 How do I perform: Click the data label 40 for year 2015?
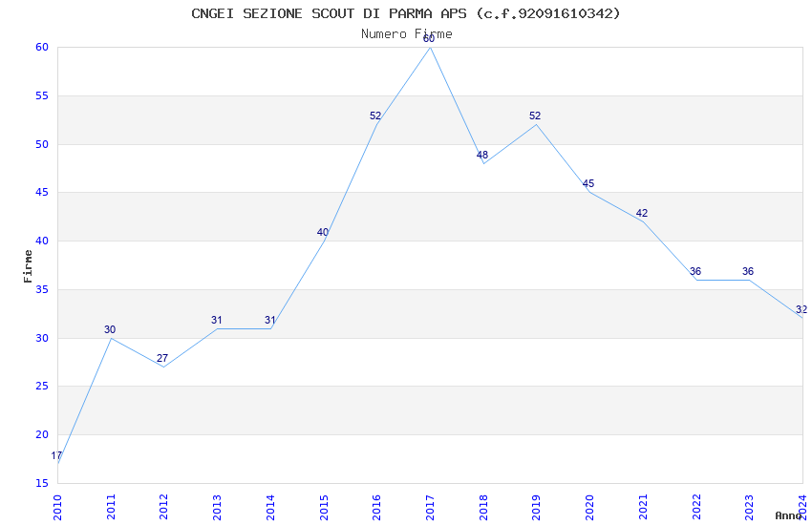(323, 232)
